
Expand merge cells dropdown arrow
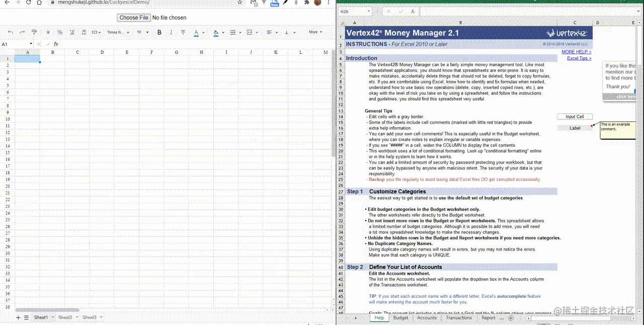[x=257, y=33]
